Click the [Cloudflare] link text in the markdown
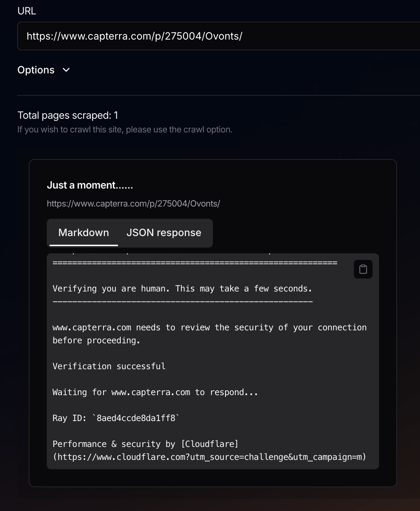The image size is (420, 511). pyautogui.click(x=210, y=444)
